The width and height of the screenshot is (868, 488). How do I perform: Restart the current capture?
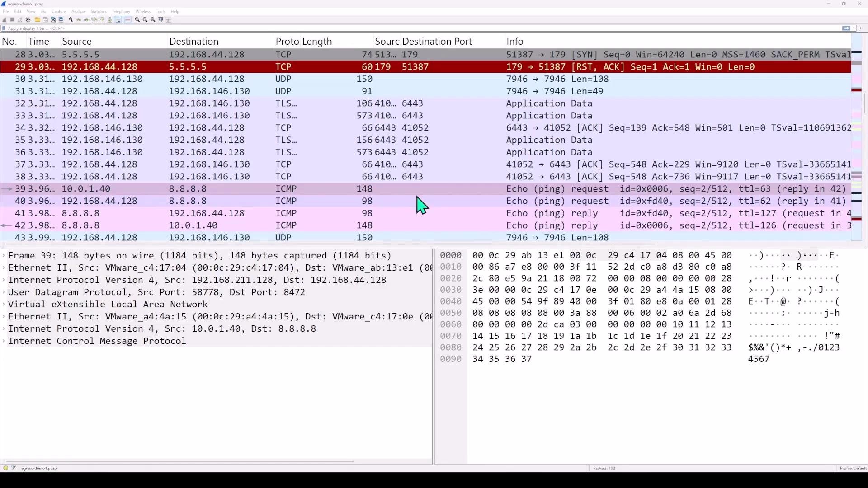(x=20, y=20)
